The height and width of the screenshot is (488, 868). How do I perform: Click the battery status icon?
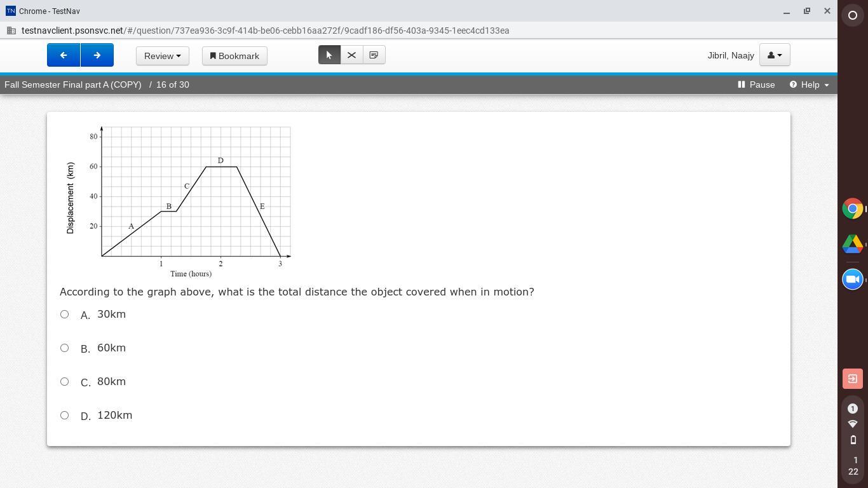(853, 440)
